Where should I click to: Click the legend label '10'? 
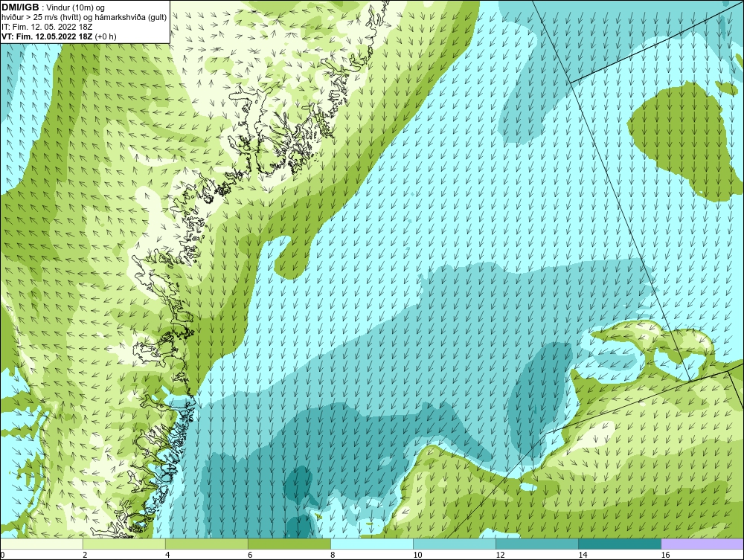point(417,555)
